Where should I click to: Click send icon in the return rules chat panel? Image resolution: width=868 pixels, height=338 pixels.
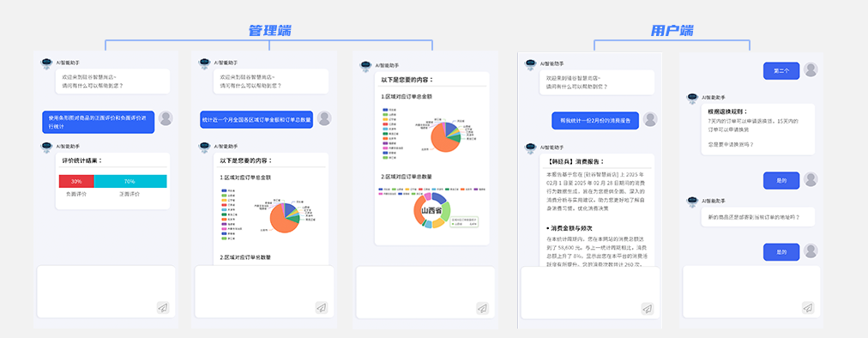[x=808, y=307]
